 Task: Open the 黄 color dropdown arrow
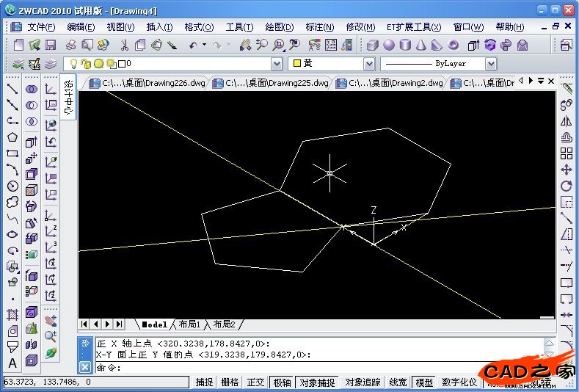click(369, 64)
